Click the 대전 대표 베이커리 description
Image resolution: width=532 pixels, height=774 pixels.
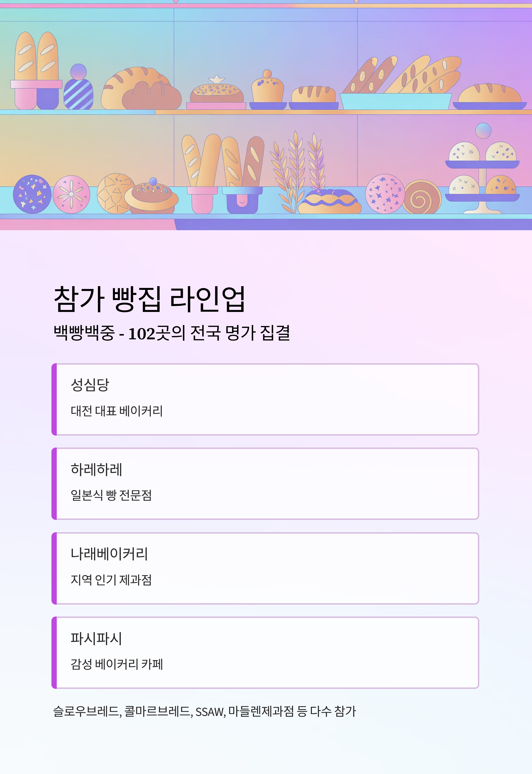click(117, 411)
